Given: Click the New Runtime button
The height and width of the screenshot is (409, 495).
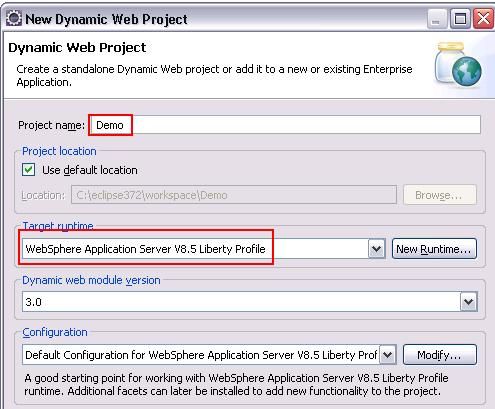Looking at the screenshot, I should 434,249.
